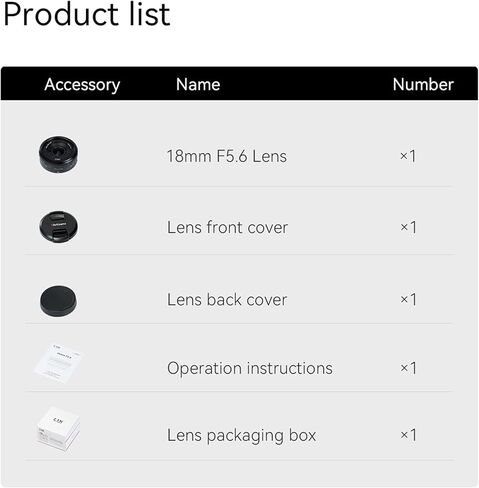
Task: Select the 18mm F5.6 Lens text
Action: point(227,156)
